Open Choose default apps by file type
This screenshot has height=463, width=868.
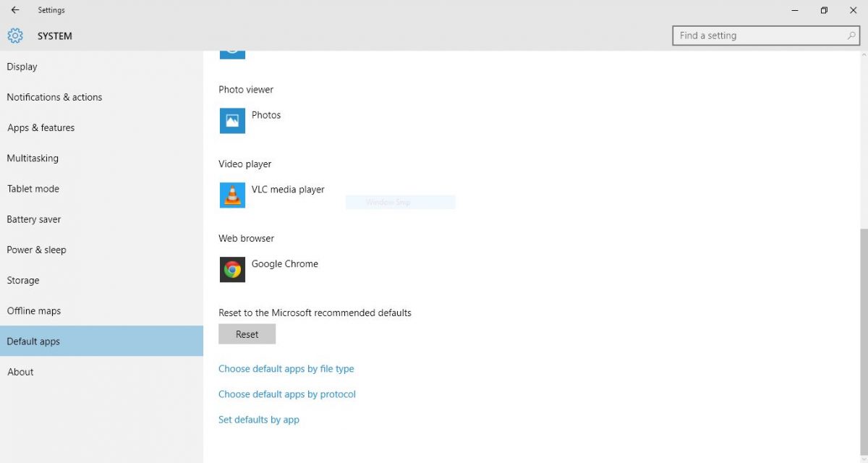tap(286, 369)
